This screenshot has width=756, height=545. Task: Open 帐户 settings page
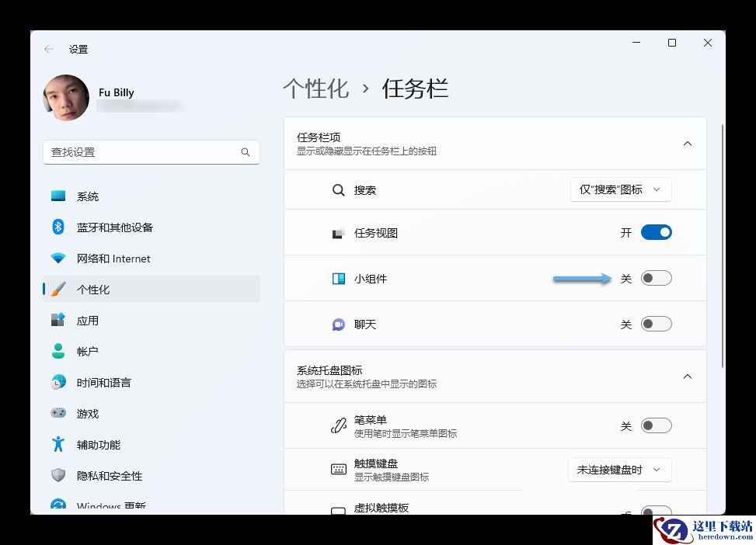[x=152, y=351]
